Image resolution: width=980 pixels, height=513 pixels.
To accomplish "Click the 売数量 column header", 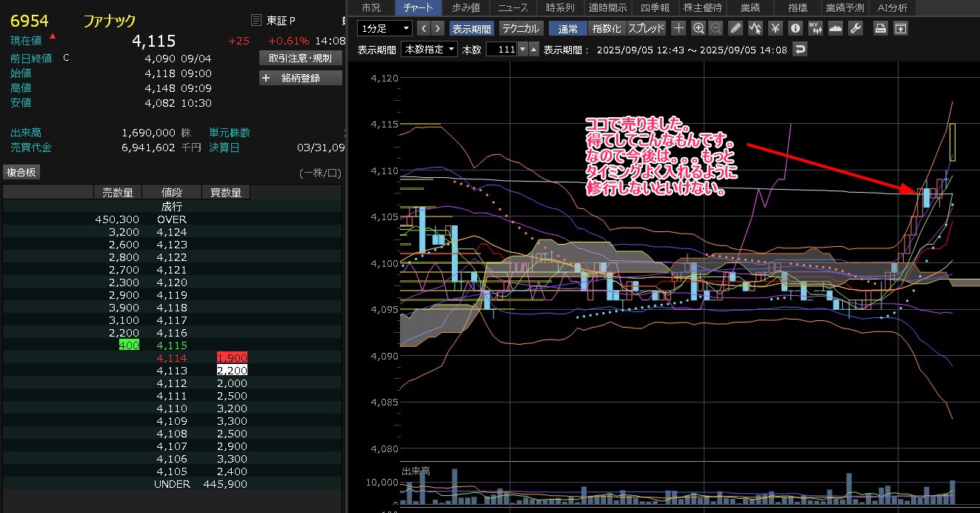I will pos(118,193).
